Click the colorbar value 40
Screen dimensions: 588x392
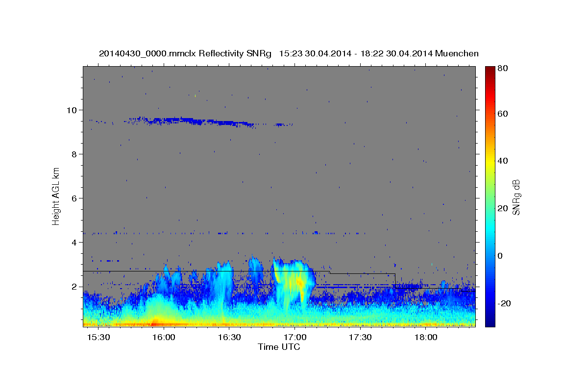point(503,161)
